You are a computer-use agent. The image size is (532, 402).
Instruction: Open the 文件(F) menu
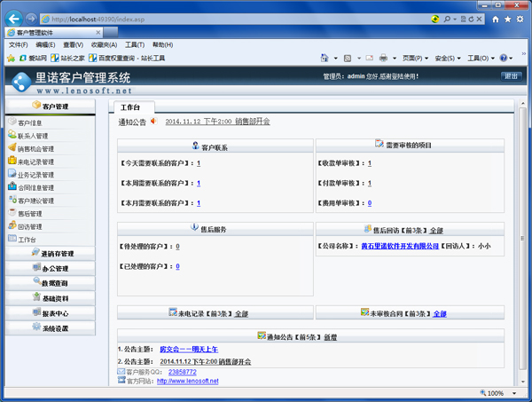pyautogui.click(x=18, y=45)
